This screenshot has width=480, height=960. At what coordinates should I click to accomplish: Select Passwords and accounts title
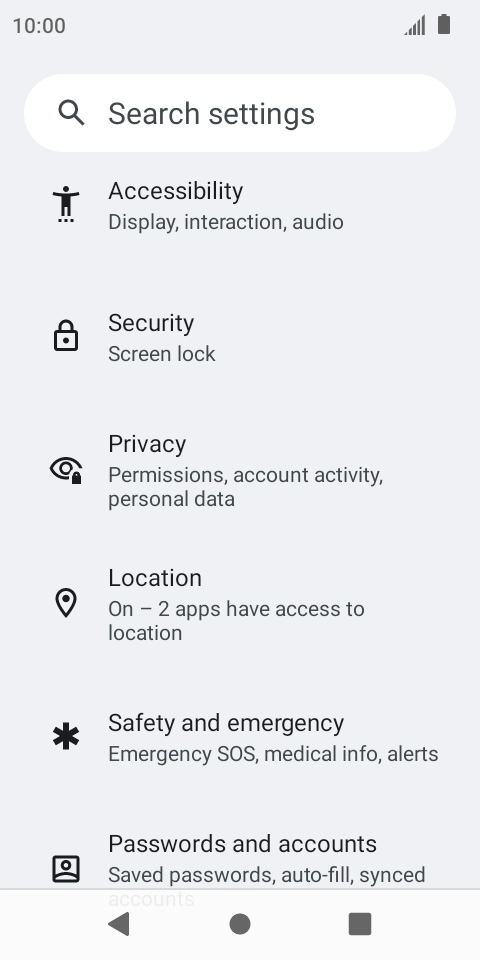tap(243, 844)
